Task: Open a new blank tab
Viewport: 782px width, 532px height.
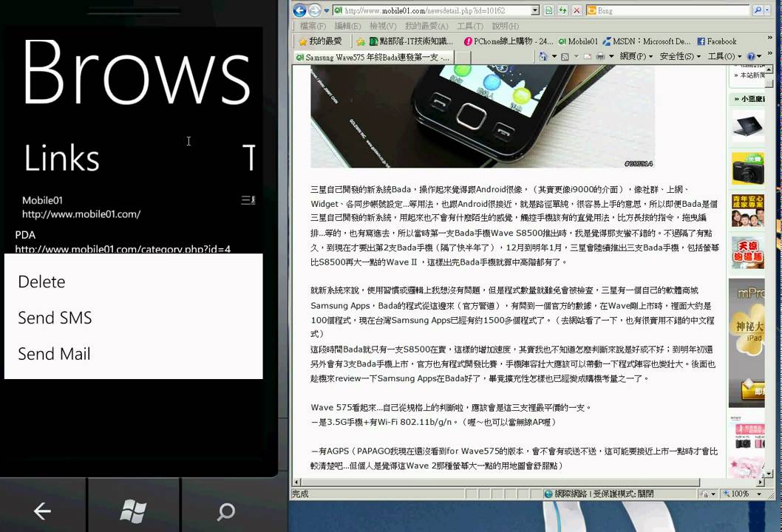Action: [463, 58]
